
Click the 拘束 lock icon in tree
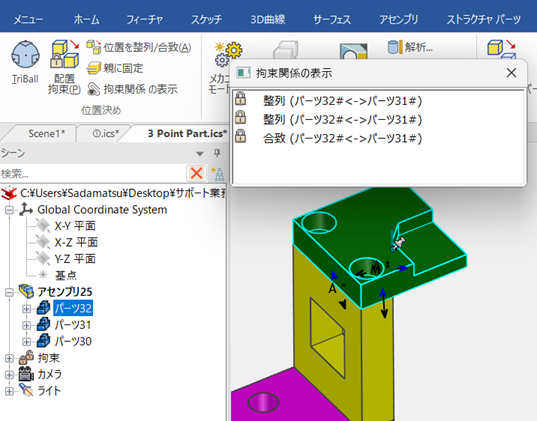point(26,358)
